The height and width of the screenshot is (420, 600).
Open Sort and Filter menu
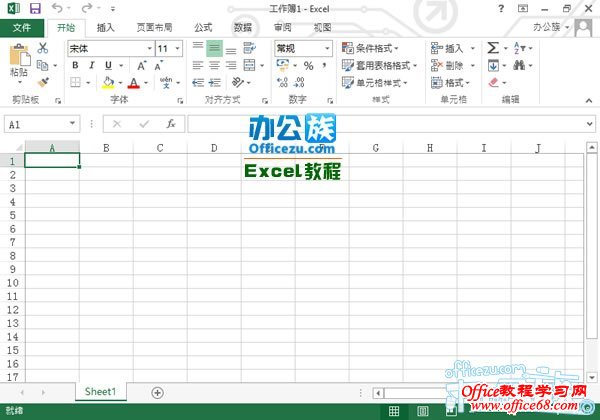point(519,48)
